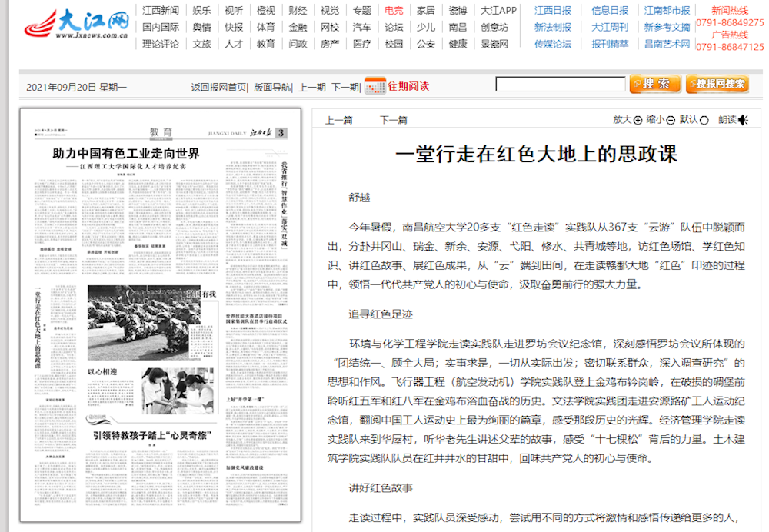Go to 大江APP link

pyautogui.click(x=498, y=10)
